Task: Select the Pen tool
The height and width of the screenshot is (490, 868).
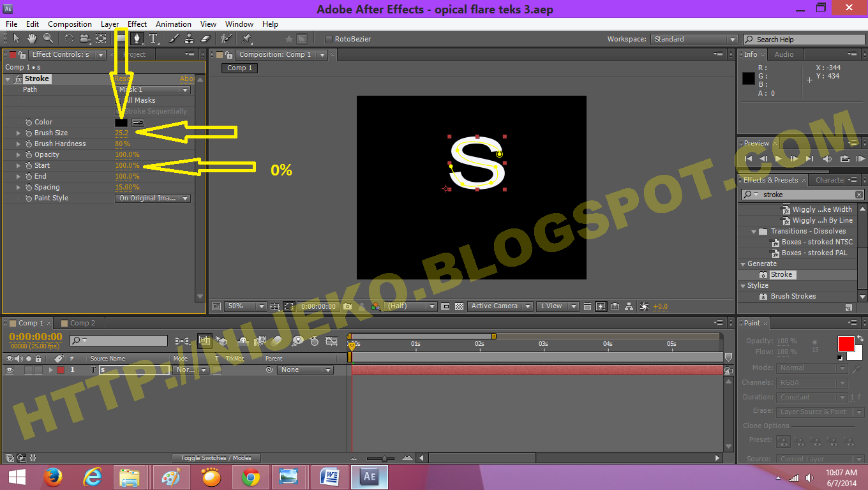Action: [137, 39]
